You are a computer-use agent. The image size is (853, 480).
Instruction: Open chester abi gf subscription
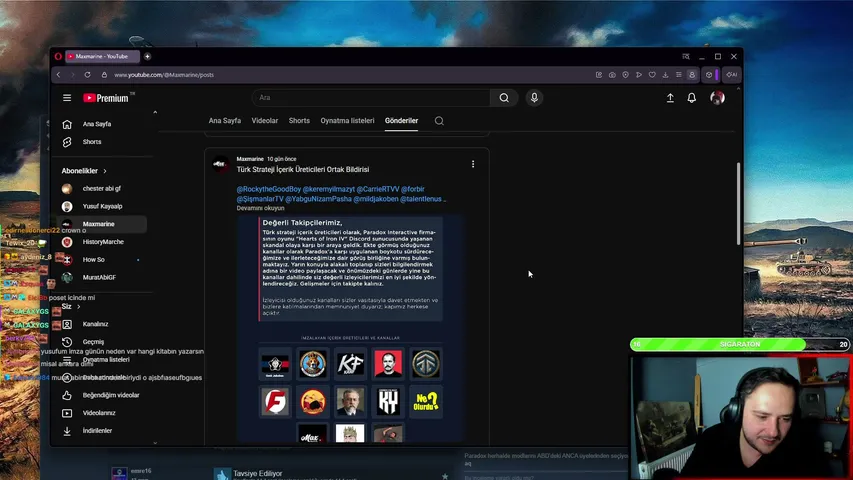coord(101,188)
